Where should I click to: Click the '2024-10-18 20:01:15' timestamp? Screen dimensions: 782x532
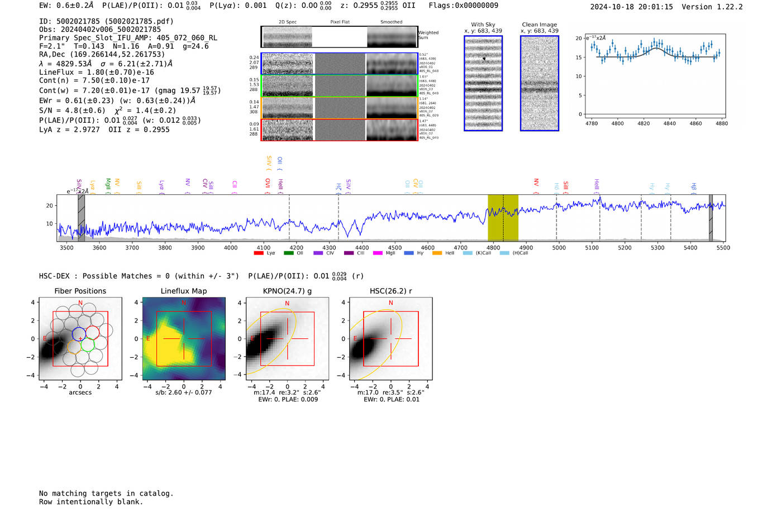[x=631, y=7]
